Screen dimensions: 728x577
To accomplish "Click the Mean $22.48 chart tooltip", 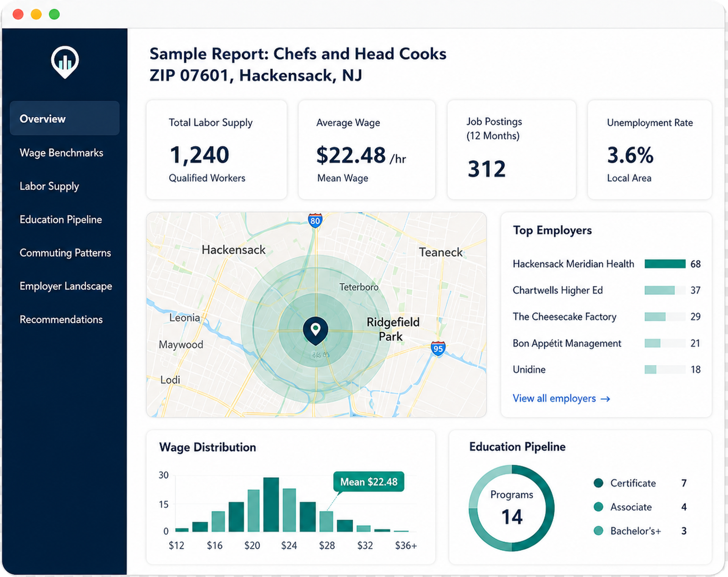I will (x=369, y=482).
